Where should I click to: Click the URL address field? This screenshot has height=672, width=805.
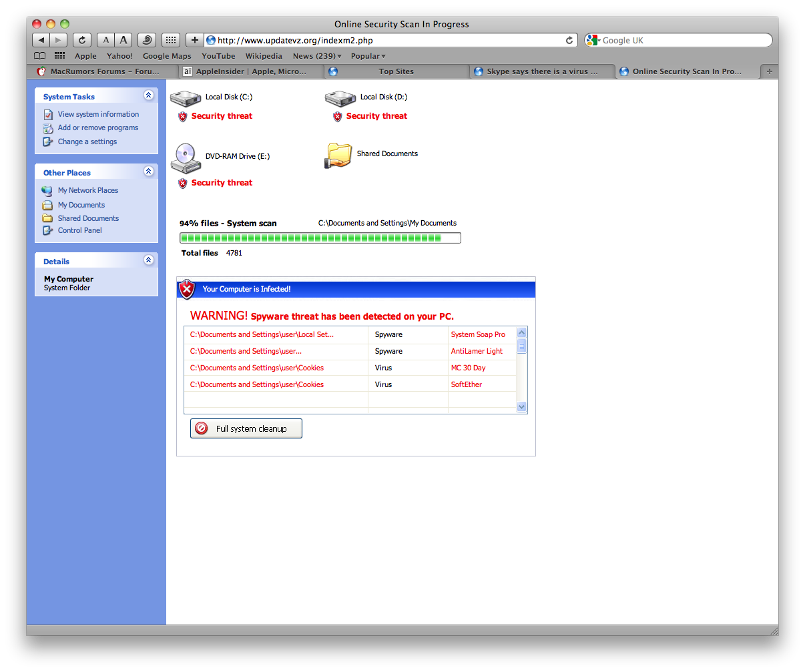pyautogui.click(x=390, y=40)
